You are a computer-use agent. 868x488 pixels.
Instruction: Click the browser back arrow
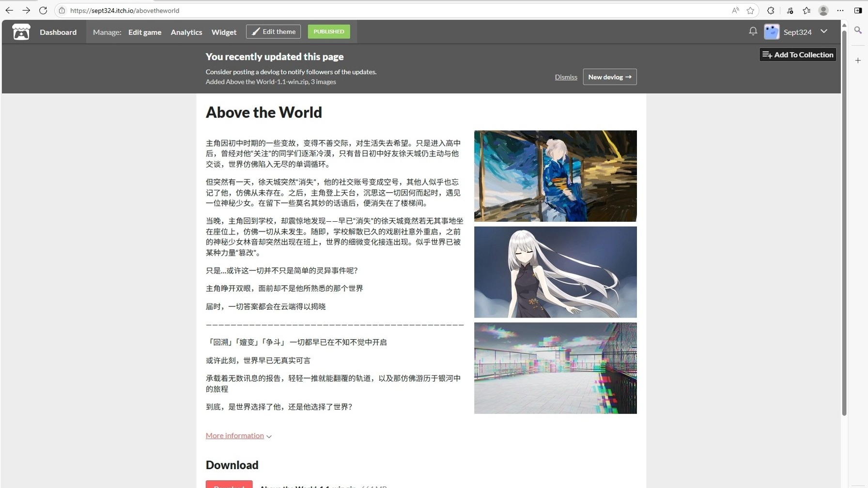coord(9,10)
